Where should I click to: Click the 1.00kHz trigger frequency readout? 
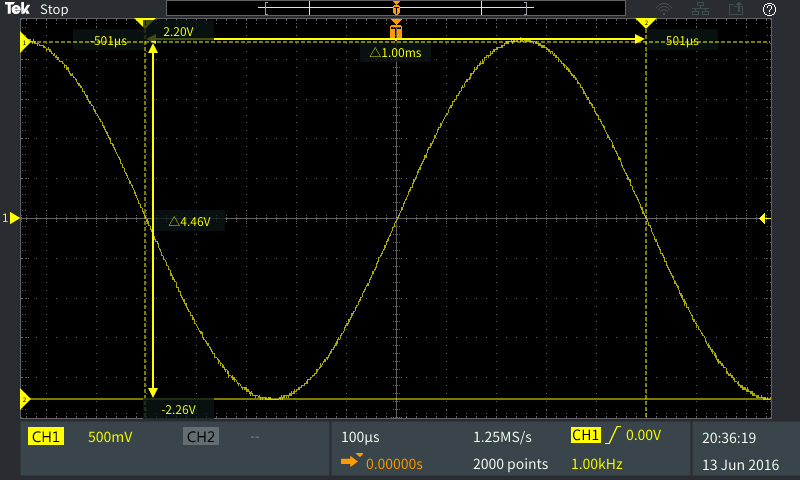[x=598, y=464]
